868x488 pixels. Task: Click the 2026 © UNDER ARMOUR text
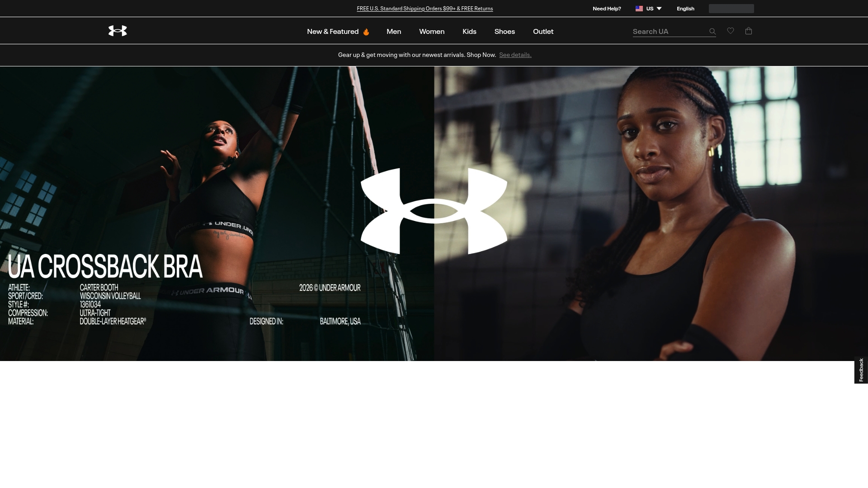[x=330, y=288]
